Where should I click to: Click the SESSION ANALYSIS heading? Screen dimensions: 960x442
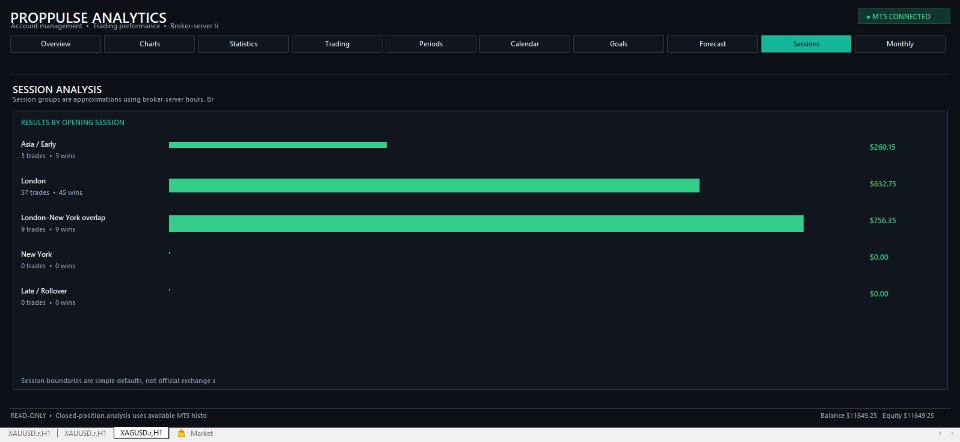point(57,90)
